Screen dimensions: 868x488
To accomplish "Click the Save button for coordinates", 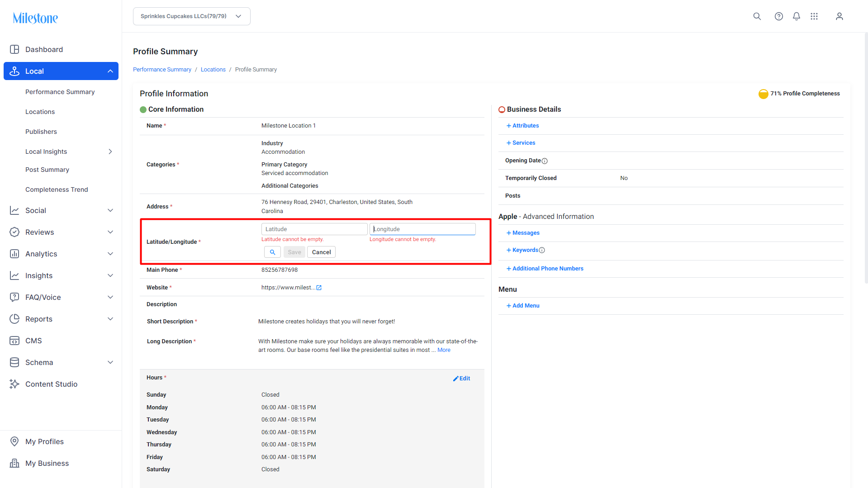I will (294, 252).
